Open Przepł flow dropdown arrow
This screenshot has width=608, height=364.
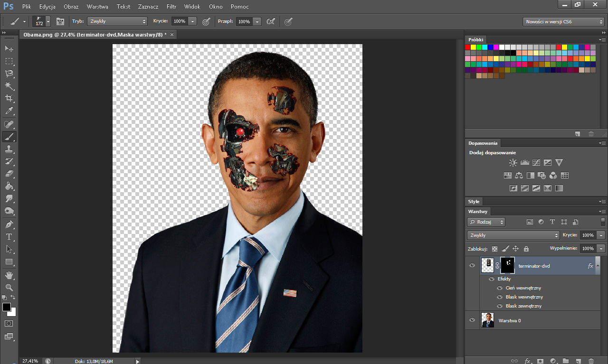257,21
